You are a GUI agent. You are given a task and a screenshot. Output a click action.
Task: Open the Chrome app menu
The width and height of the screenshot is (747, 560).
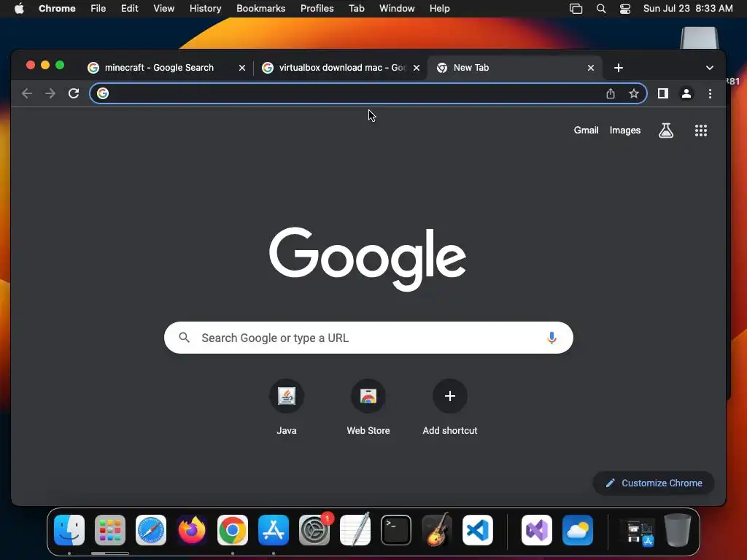coord(57,9)
